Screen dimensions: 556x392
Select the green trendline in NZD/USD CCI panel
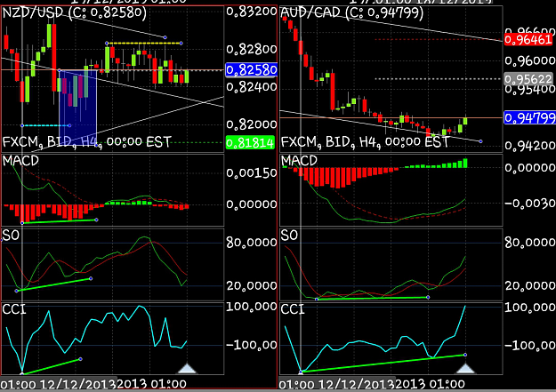[52, 366]
